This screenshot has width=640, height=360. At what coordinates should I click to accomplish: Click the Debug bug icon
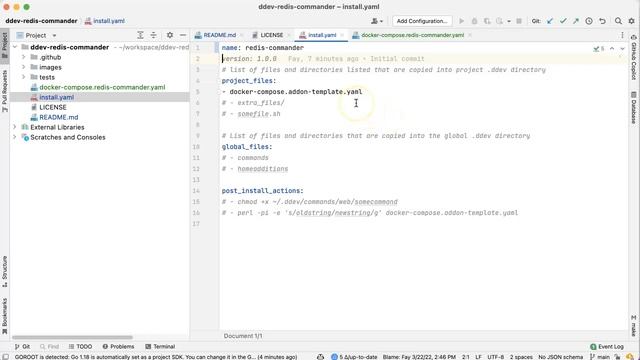474,21
